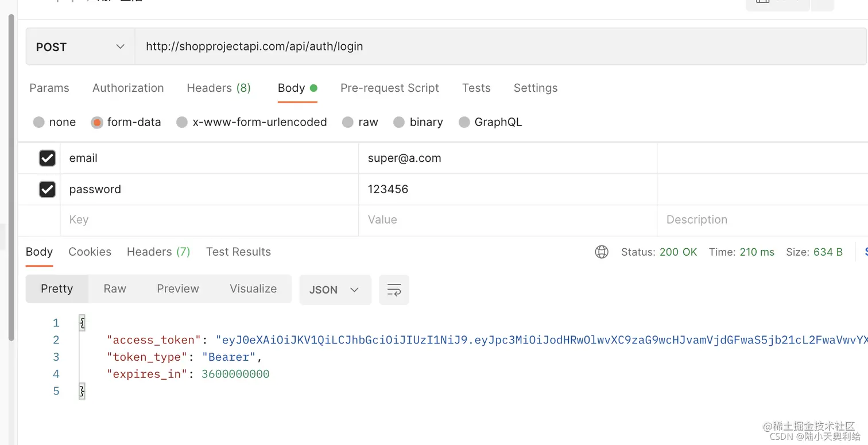View the Test Results tab
This screenshot has height=445, width=868.
click(x=238, y=252)
